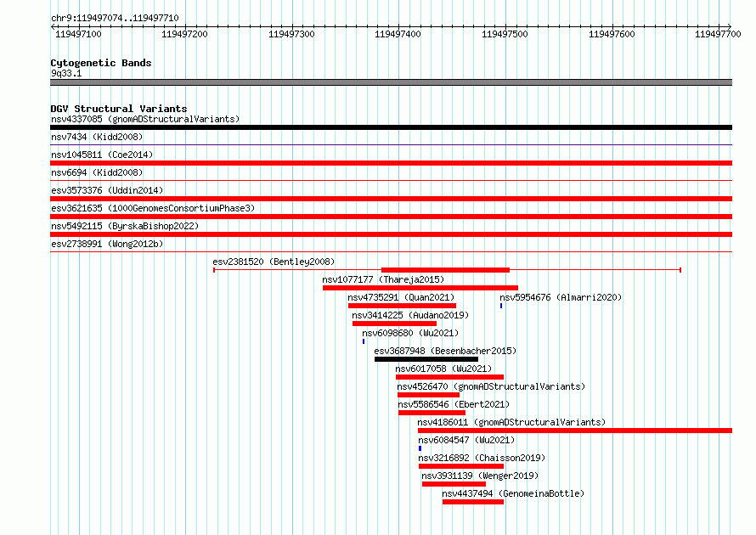The height and width of the screenshot is (535, 756).
Task: Click nsv3414225 (Audano2019) label
Action: pyautogui.click(x=410, y=315)
